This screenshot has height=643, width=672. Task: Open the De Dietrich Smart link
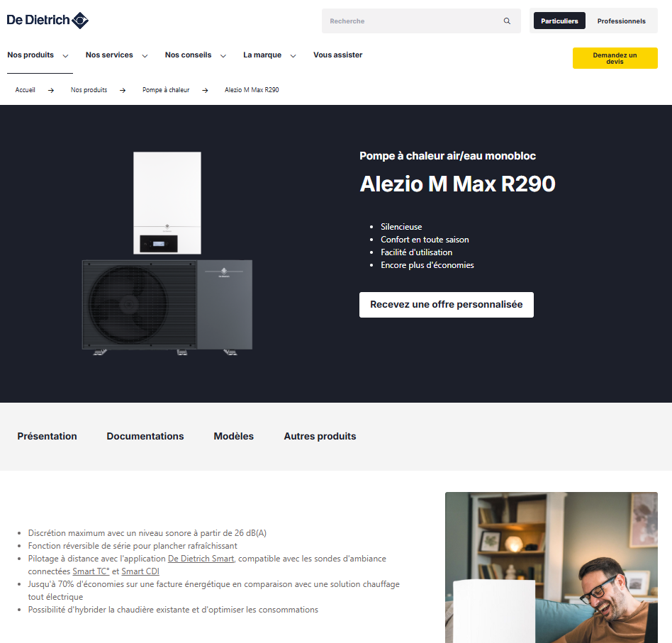click(x=201, y=559)
